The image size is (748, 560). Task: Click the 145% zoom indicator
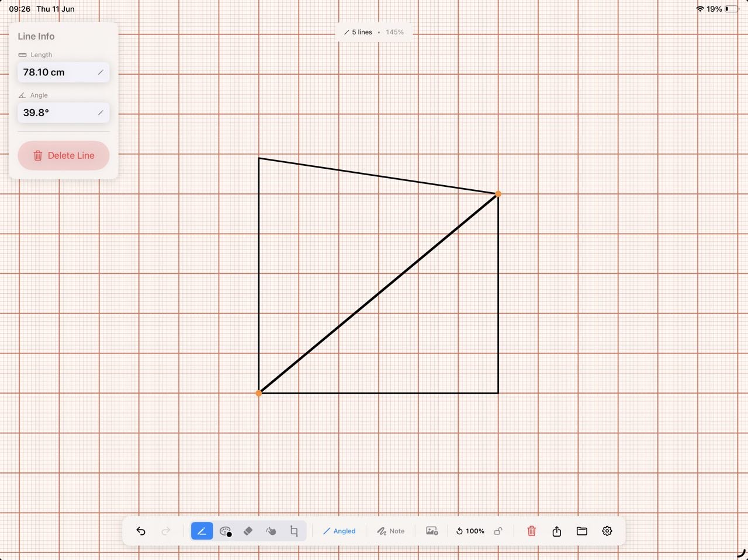[x=394, y=32]
